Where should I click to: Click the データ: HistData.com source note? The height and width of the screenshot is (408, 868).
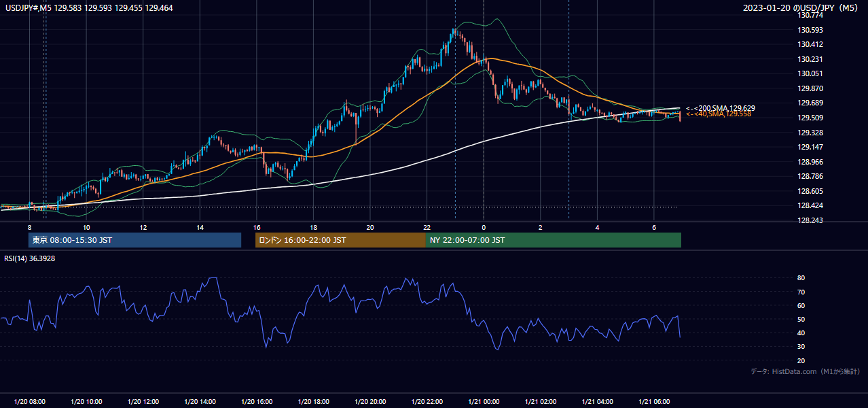coord(806,371)
